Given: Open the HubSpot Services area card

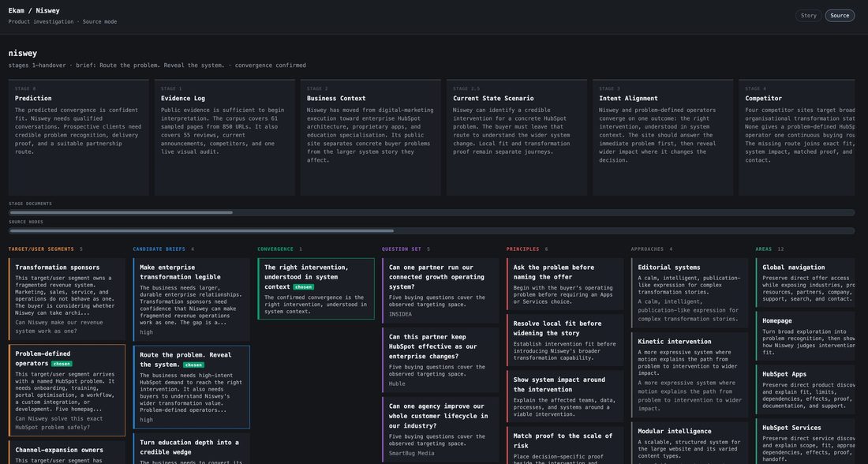Looking at the screenshot, I should [806, 441].
